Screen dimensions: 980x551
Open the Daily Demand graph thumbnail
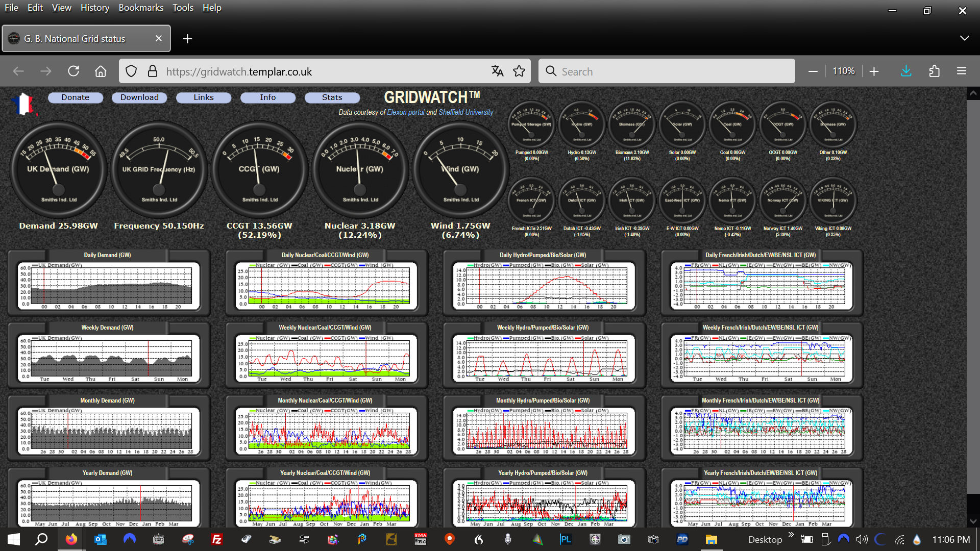click(x=108, y=285)
